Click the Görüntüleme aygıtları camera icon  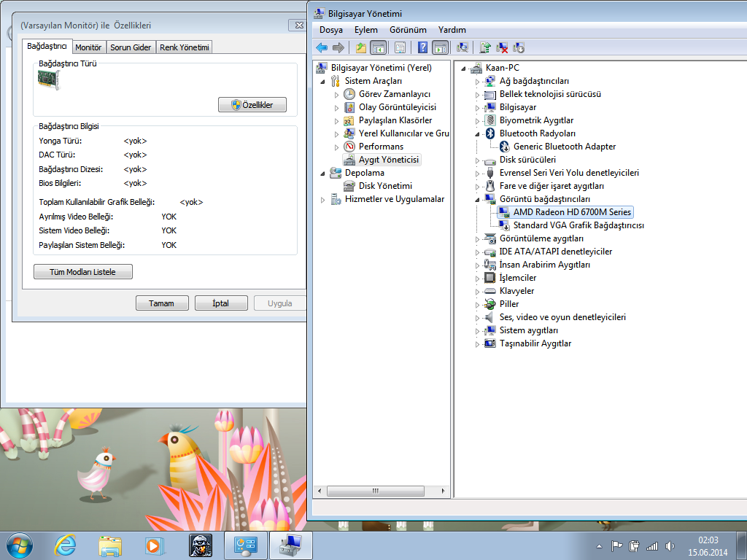[x=489, y=238]
